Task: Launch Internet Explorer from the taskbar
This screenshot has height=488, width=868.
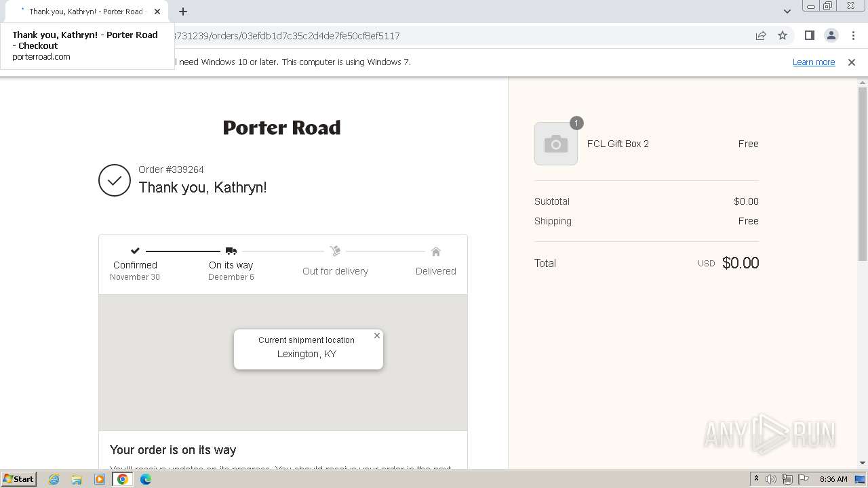Action: 54,479
